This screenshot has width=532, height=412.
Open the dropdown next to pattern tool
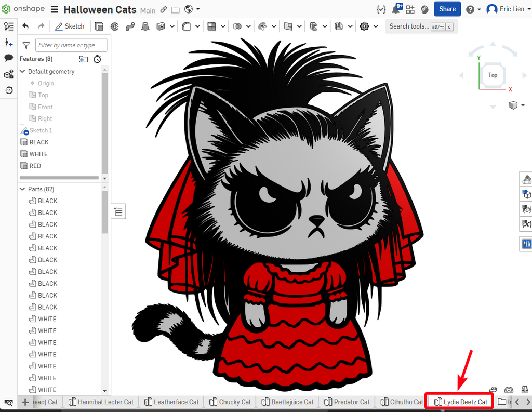223,26
